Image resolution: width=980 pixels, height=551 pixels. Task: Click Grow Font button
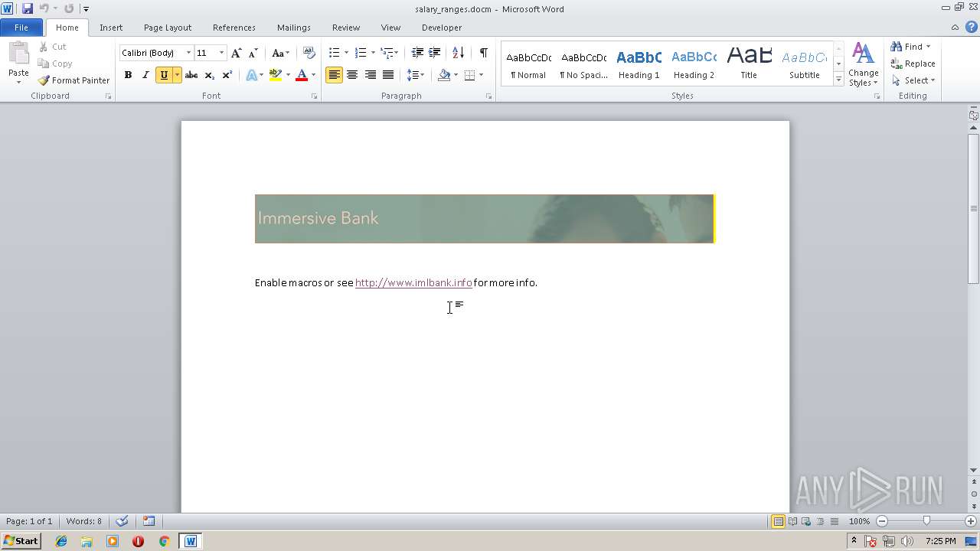click(x=236, y=53)
